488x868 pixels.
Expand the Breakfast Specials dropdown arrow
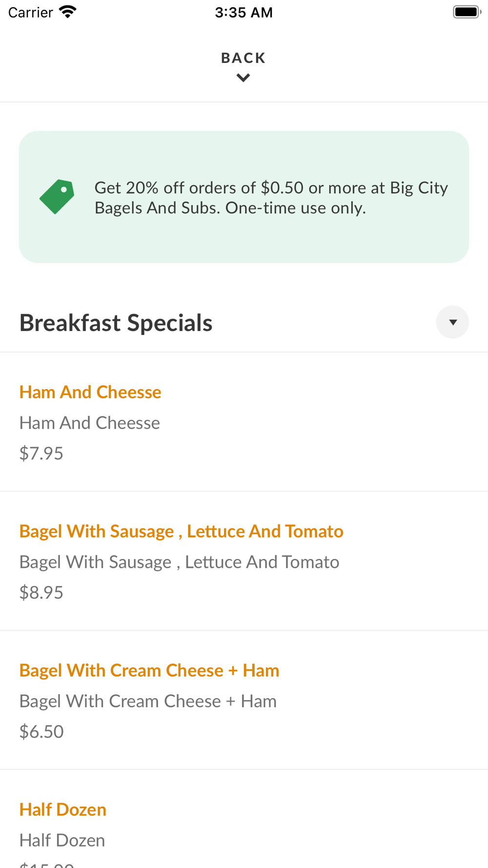click(452, 322)
